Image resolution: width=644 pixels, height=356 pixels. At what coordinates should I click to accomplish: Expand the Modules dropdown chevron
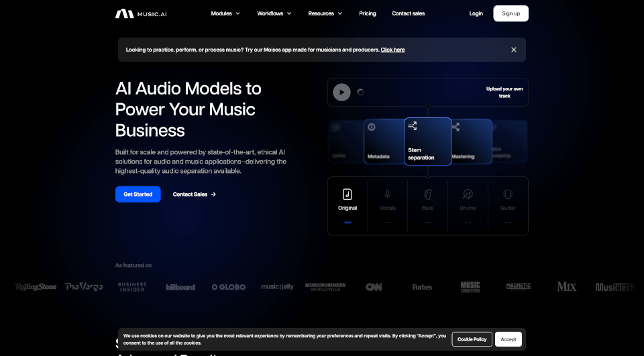(x=237, y=13)
